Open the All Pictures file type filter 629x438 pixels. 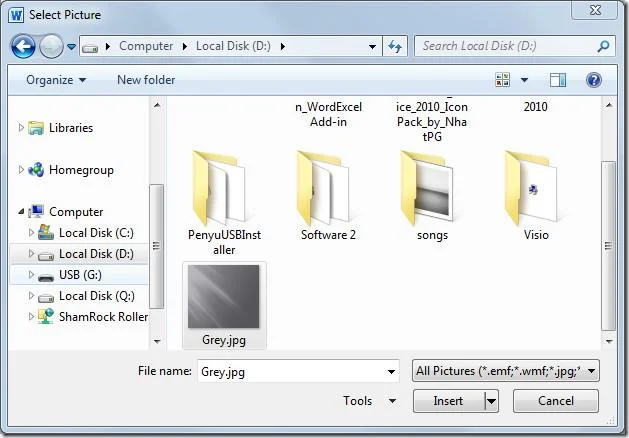pyautogui.click(x=506, y=371)
